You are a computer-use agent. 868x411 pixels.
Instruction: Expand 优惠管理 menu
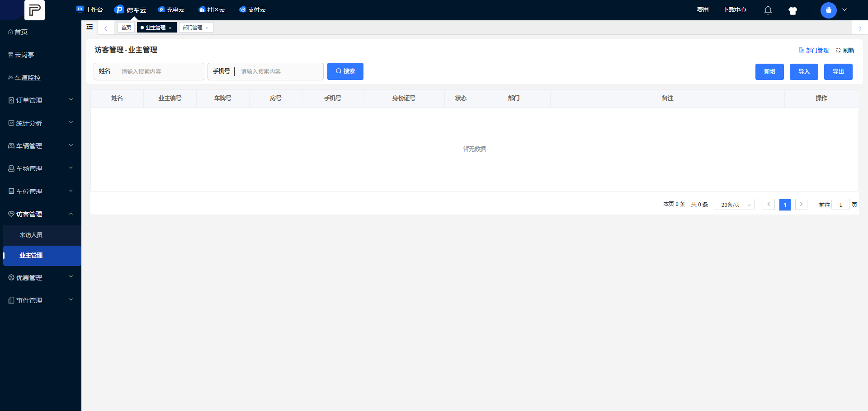click(x=41, y=278)
